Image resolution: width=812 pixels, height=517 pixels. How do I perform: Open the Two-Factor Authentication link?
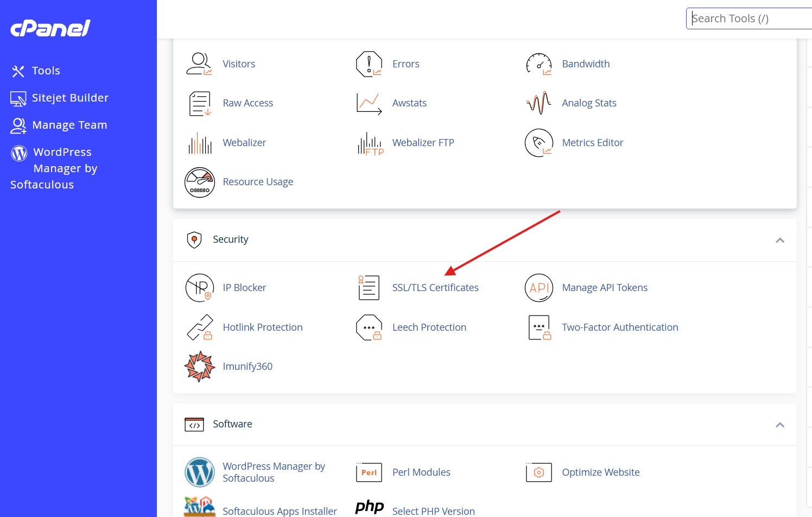pos(620,327)
